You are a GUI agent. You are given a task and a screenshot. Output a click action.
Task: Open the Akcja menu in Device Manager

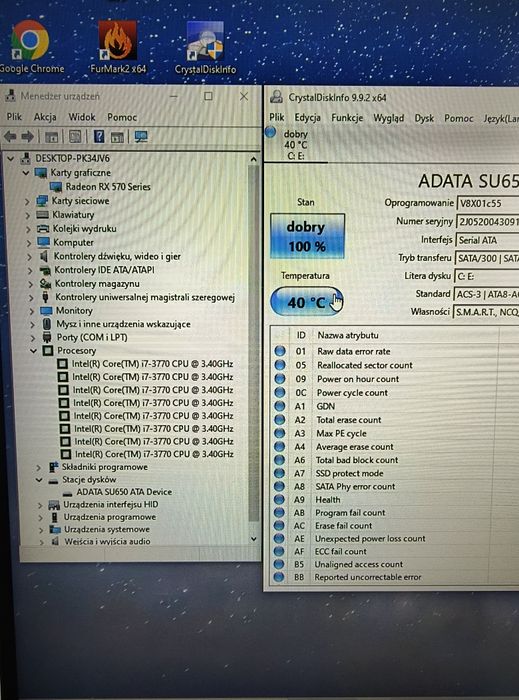pos(45,117)
